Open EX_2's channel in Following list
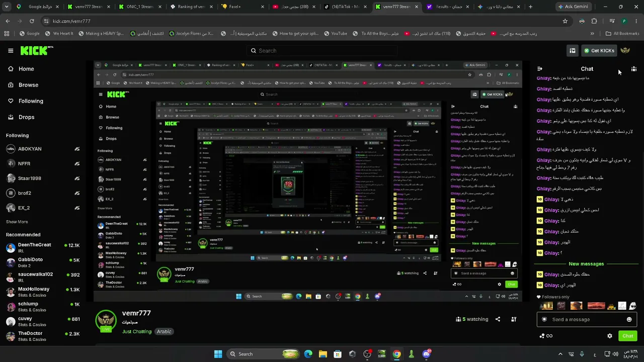The width and height of the screenshot is (644, 362). point(43,207)
